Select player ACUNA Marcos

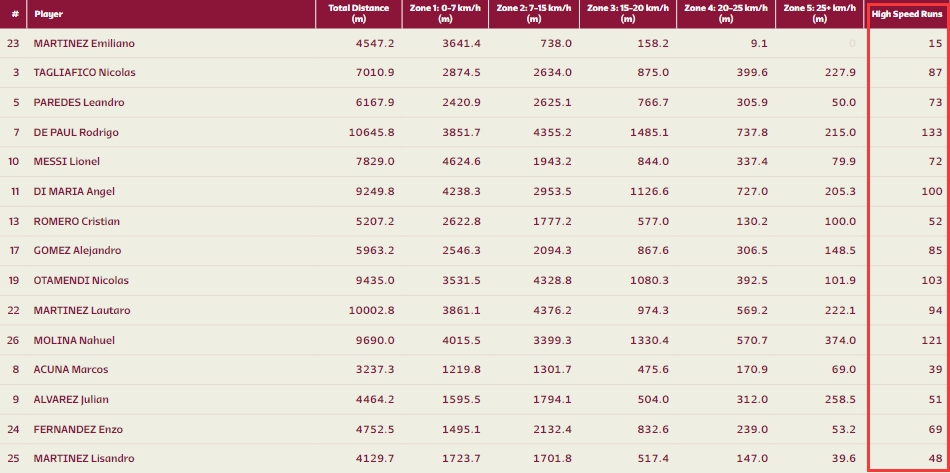(71, 369)
